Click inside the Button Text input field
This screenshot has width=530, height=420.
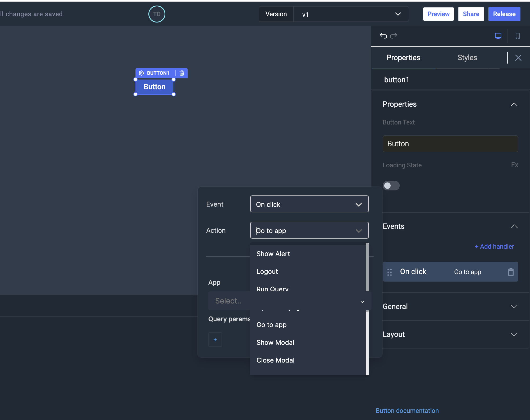coord(450,144)
